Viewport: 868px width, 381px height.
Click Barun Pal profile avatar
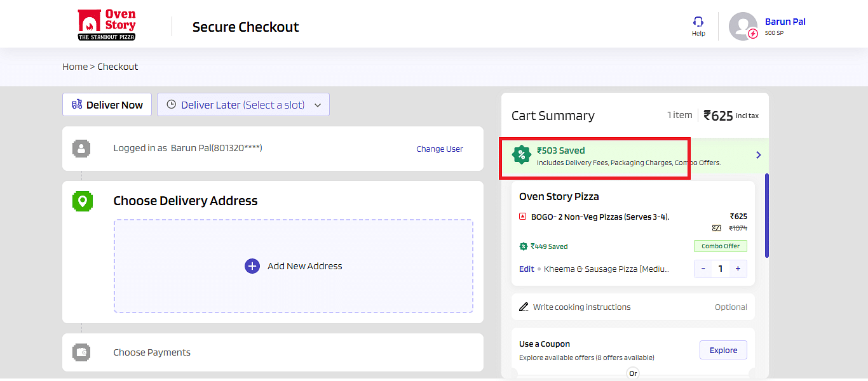[743, 26]
